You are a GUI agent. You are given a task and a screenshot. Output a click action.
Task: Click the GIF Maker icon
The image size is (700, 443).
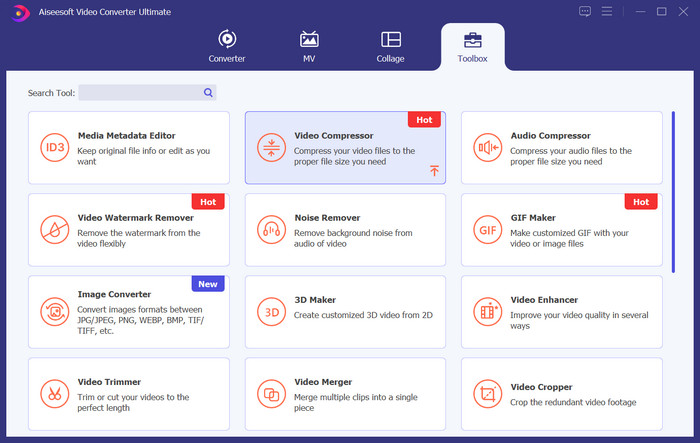coord(488,230)
